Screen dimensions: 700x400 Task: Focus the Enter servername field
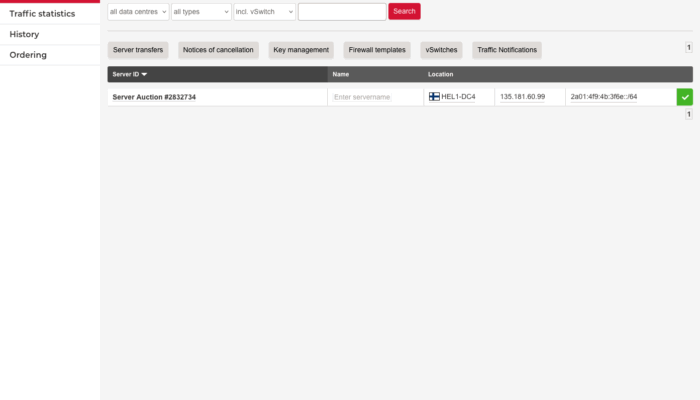point(374,97)
